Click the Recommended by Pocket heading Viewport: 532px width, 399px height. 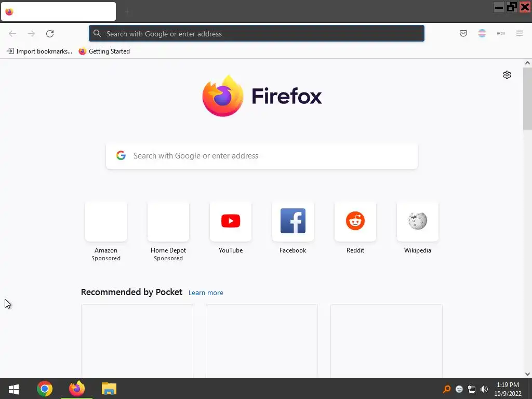click(x=131, y=292)
